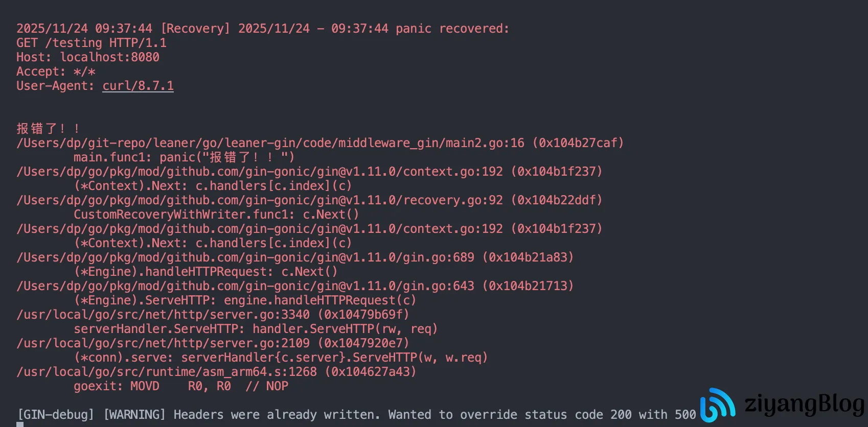Click the Host: localhost:8080 header line

pyautogui.click(x=88, y=57)
